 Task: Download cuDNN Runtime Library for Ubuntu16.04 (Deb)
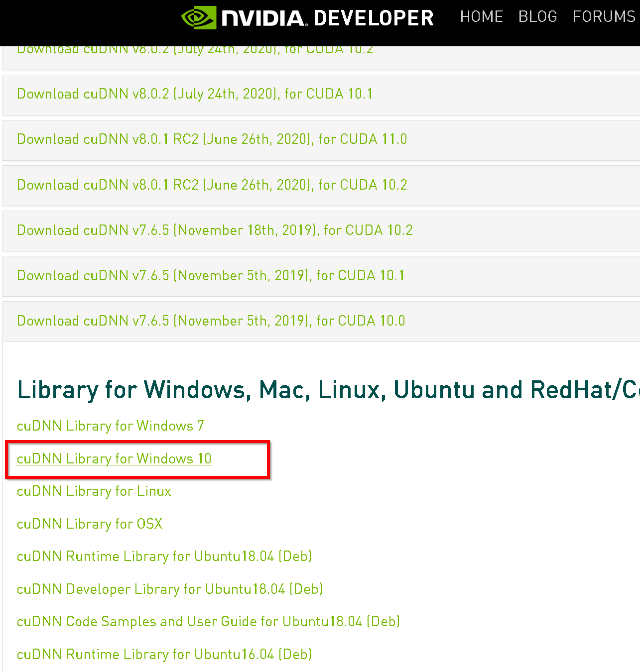point(164,654)
